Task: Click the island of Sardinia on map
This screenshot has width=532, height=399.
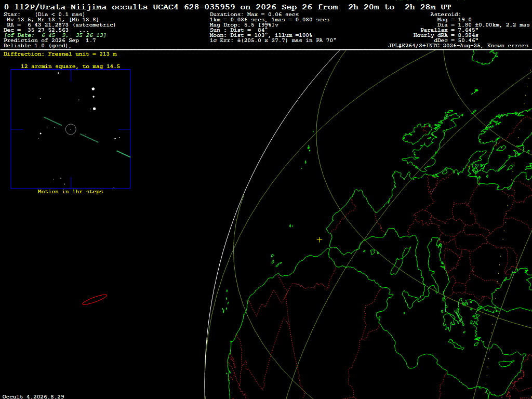Action: 395,267
